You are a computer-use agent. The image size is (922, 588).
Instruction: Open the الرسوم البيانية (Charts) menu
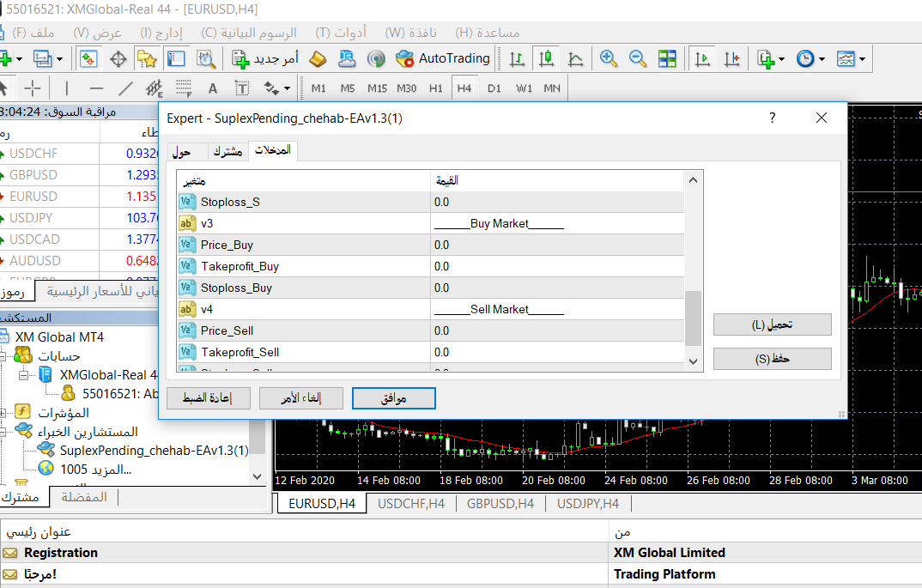click(x=249, y=33)
